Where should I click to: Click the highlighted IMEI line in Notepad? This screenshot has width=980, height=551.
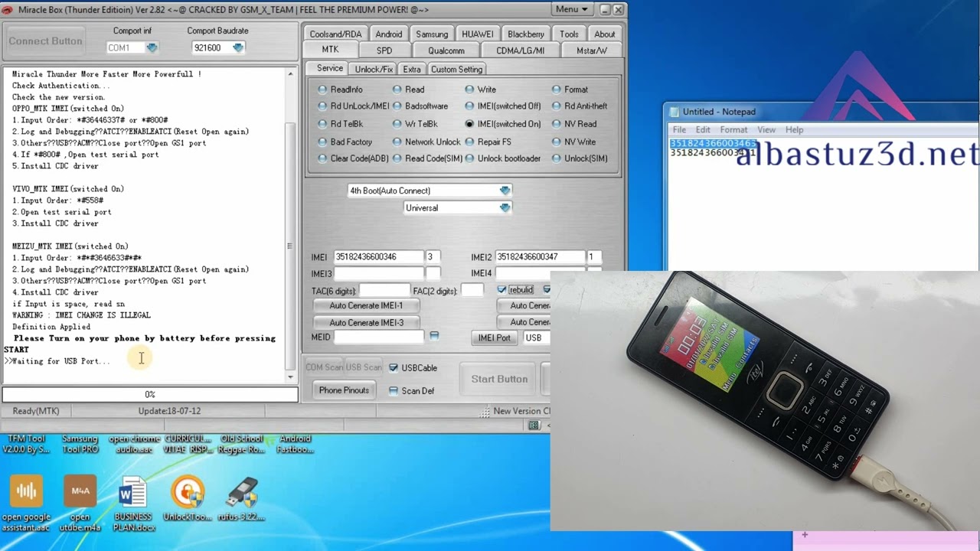(x=713, y=143)
